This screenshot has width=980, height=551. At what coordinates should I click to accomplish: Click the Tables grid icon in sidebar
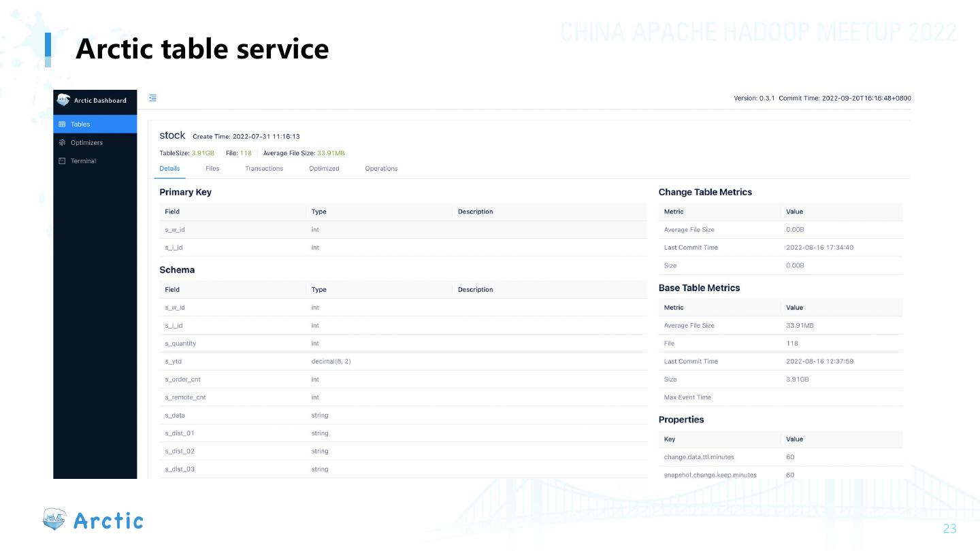pos(62,124)
